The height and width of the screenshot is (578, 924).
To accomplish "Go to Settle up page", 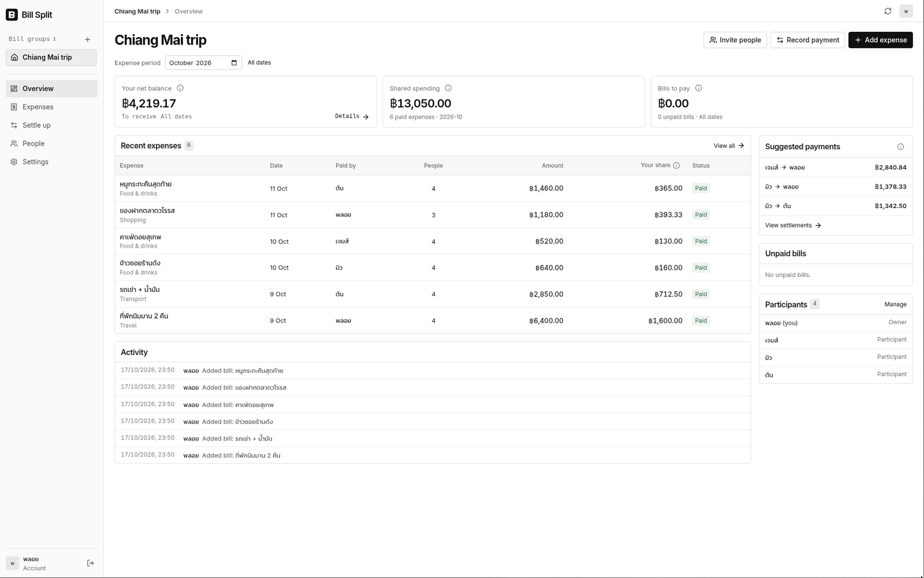I will click(51, 125).
